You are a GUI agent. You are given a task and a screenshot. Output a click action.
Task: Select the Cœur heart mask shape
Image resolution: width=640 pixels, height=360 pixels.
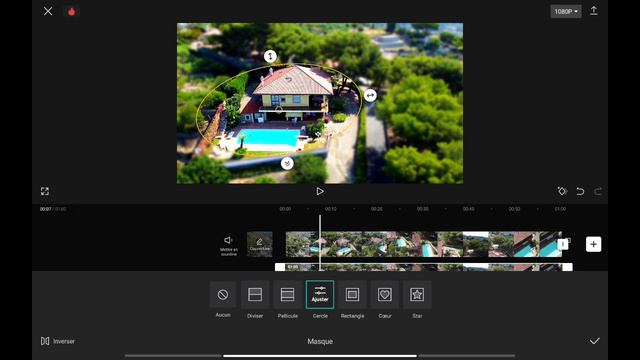click(x=384, y=299)
